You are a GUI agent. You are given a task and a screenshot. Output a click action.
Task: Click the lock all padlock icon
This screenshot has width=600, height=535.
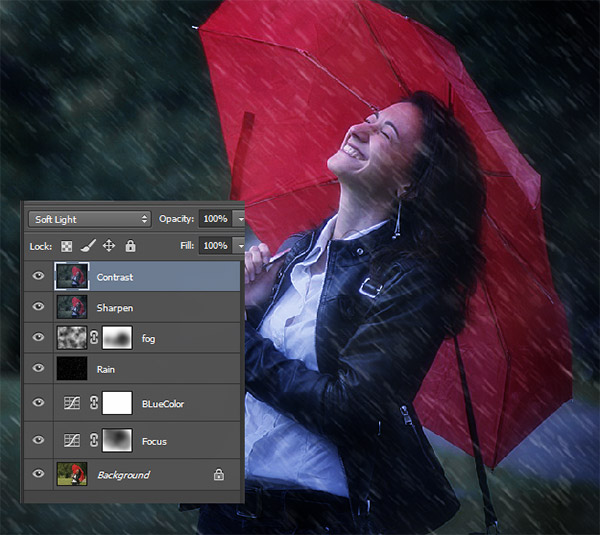[x=130, y=246]
